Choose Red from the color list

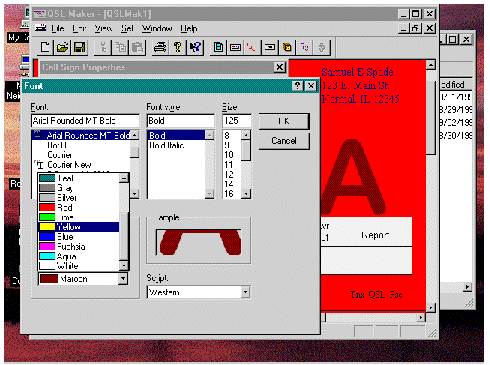(x=79, y=208)
